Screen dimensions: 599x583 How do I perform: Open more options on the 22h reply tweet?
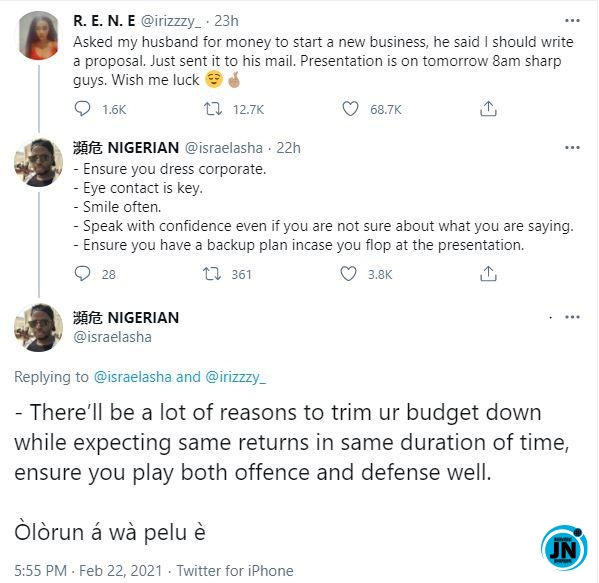(572, 148)
